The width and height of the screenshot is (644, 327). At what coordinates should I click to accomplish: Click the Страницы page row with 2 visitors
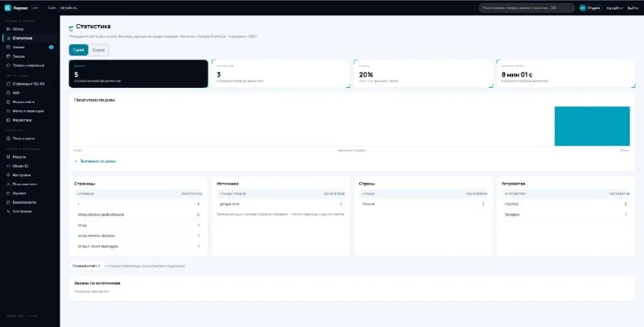point(138,214)
